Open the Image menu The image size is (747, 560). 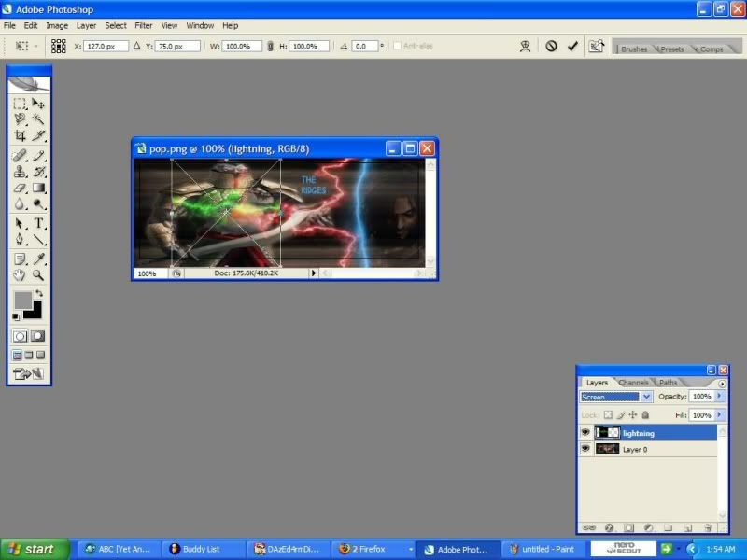[57, 26]
